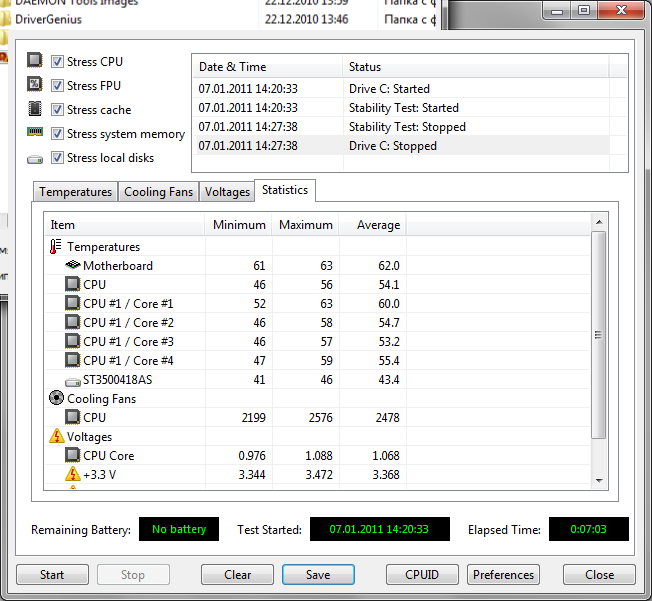
Task: Click the statistics list scrollbar thumb
Action: (599, 335)
